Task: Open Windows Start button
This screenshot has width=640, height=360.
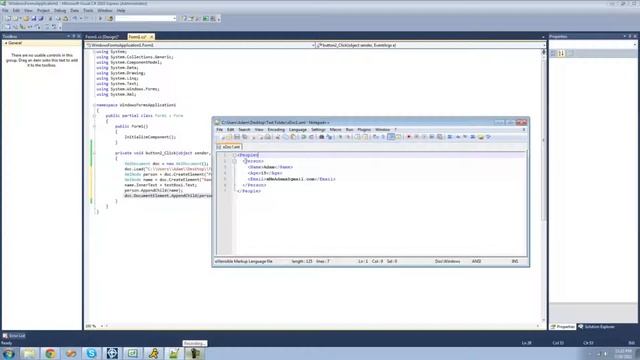Action: (x=9, y=353)
